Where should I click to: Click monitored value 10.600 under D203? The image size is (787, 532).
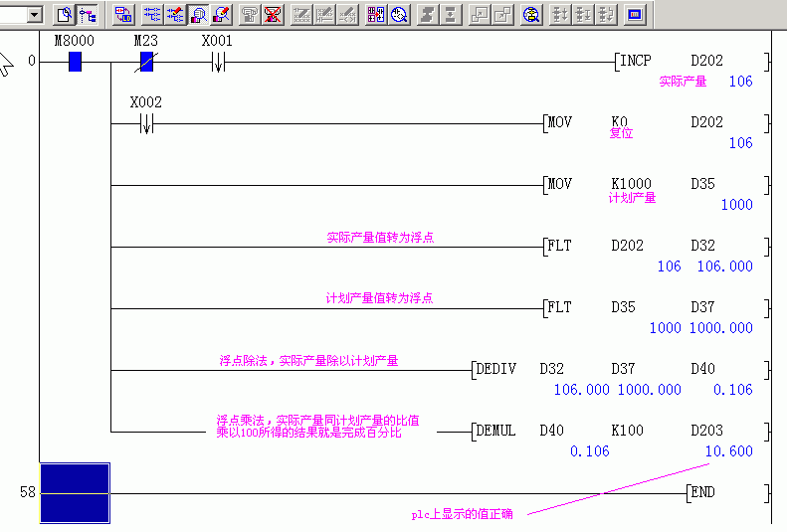tap(728, 451)
